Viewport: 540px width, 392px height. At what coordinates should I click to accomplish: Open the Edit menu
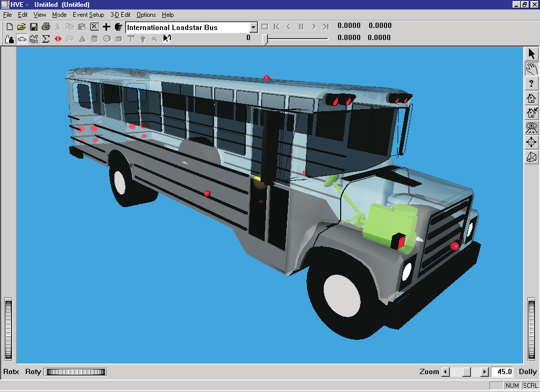pos(23,15)
